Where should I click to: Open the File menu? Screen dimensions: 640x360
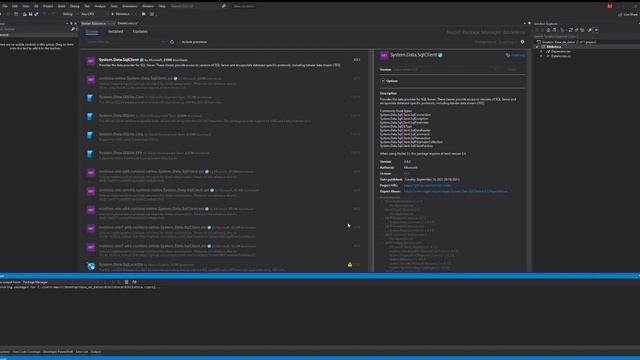click(4, 6)
